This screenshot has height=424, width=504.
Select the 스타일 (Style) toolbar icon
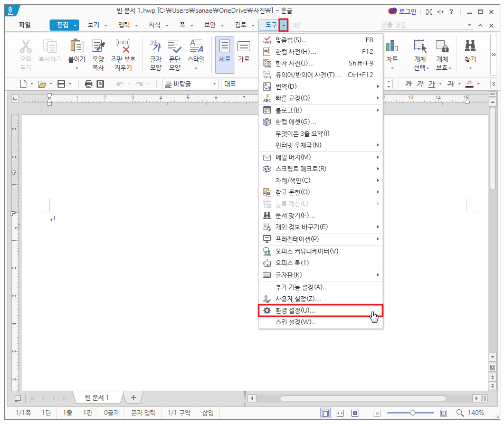tap(196, 53)
